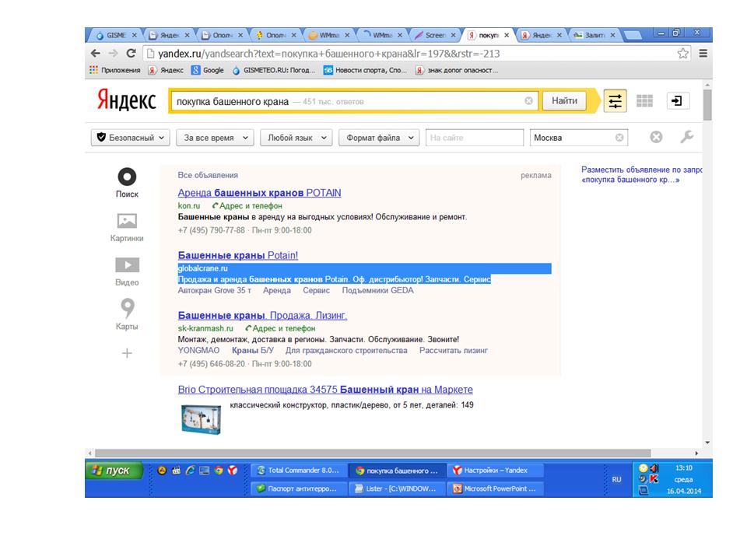
Task: Click RU language indicator in taskbar
Action: click(616, 480)
